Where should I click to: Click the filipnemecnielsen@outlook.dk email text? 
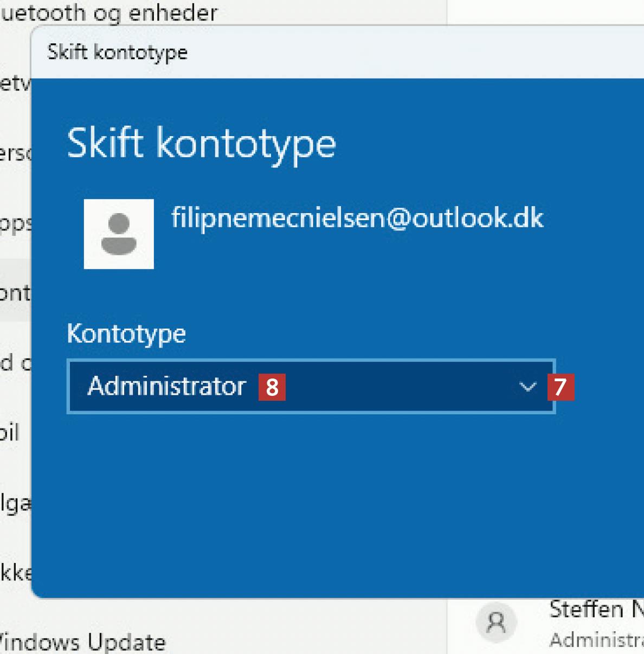point(357,218)
